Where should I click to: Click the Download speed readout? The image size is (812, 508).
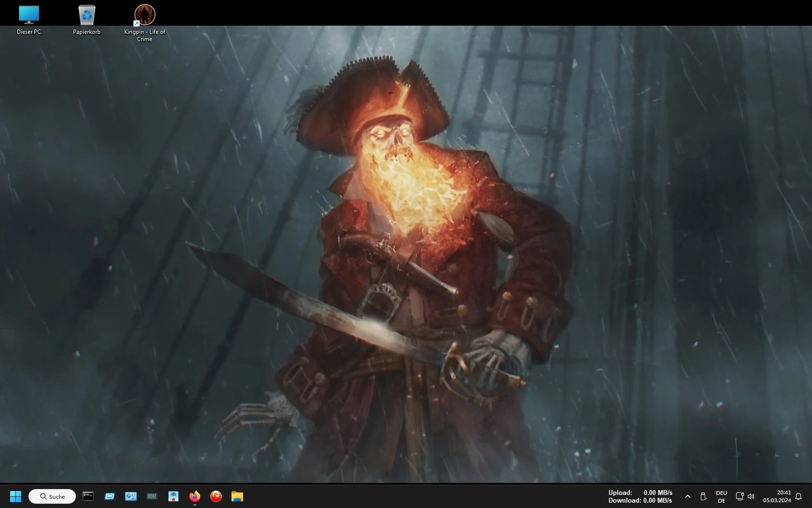(640, 500)
